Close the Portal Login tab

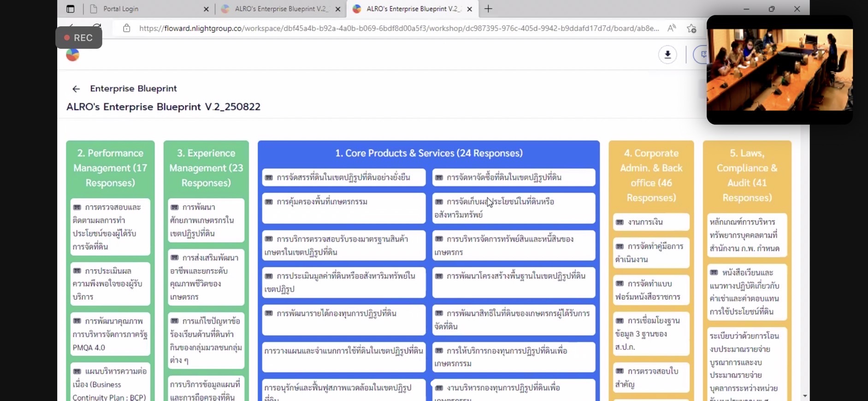(206, 9)
